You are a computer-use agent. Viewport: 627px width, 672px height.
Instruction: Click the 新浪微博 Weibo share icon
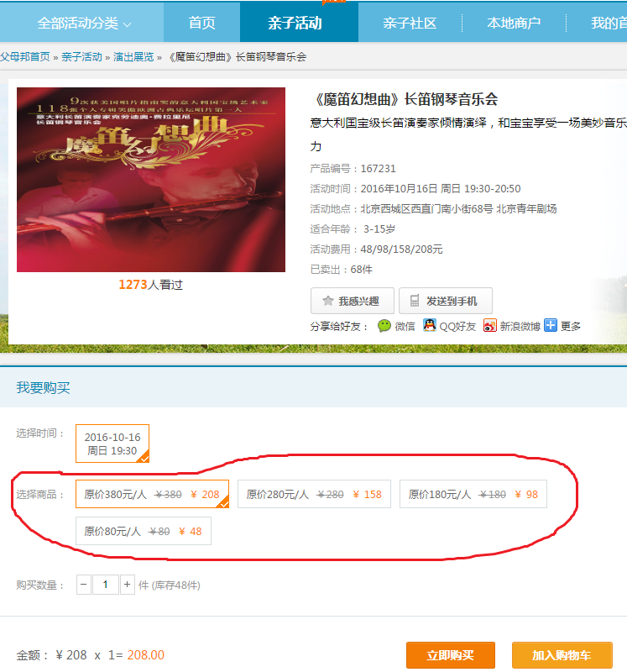490,326
